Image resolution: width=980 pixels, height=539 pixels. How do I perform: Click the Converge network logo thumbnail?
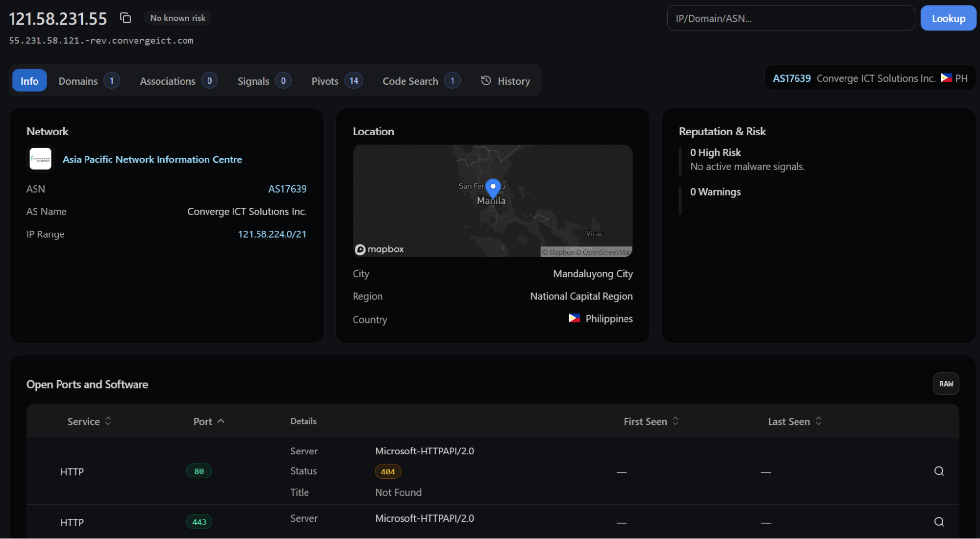40,159
